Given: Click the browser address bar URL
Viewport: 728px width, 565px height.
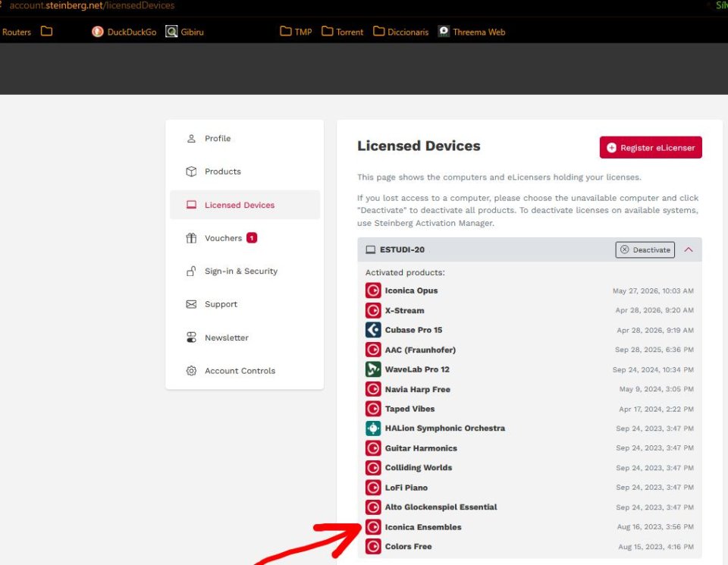Looking at the screenshot, I should click(x=92, y=5).
